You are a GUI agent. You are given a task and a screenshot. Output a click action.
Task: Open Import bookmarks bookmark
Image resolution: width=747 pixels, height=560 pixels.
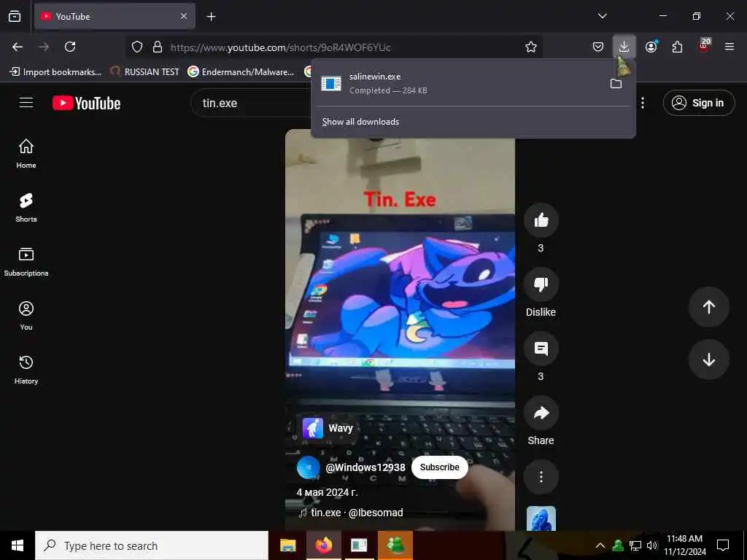[x=55, y=72]
